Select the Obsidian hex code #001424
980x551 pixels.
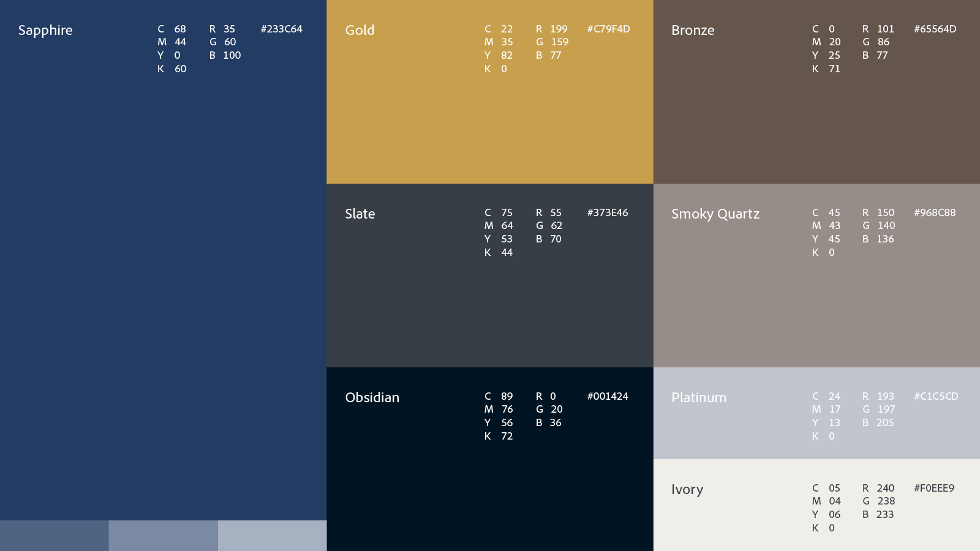point(608,396)
